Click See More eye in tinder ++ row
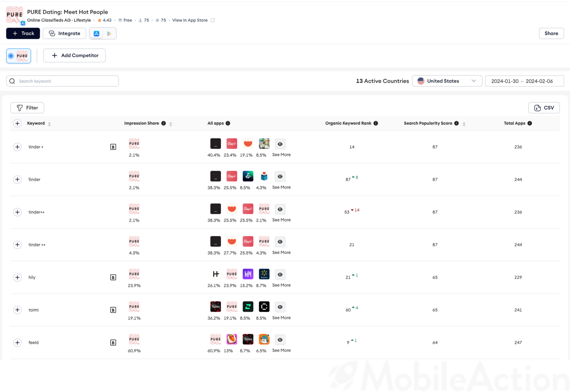The width and height of the screenshot is (570, 392). 280,242
